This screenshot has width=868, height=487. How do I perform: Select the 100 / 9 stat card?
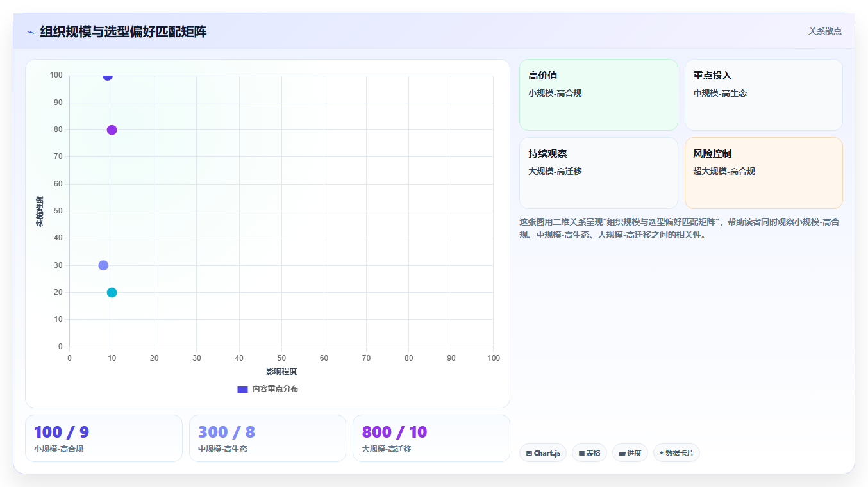pyautogui.click(x=104, y=438)
